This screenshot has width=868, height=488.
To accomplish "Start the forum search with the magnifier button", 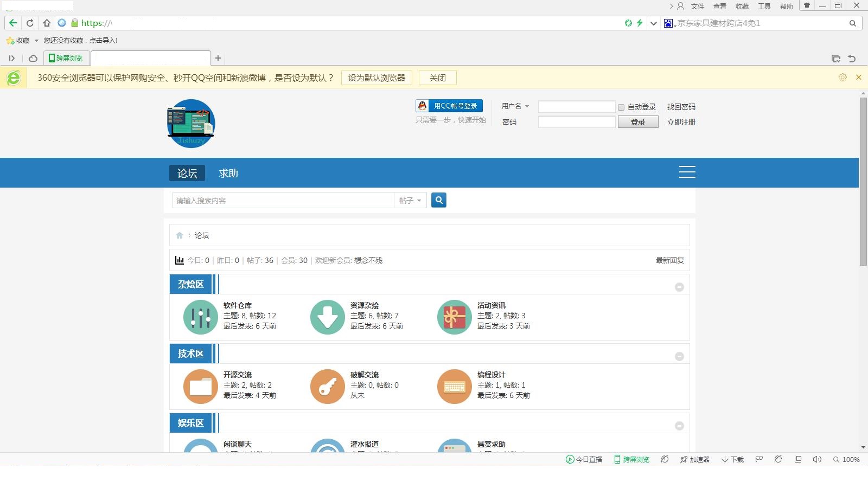I will point(439,200).
